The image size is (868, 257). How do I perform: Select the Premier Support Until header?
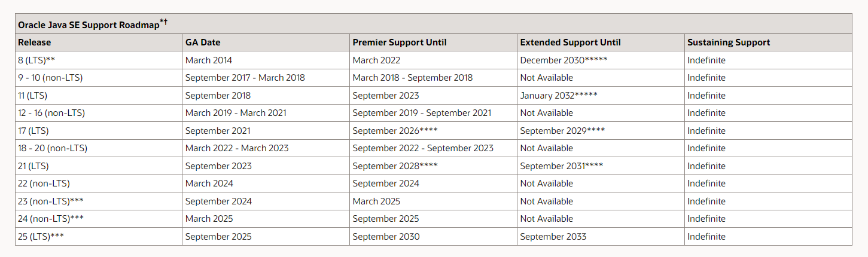click(400, 42)
